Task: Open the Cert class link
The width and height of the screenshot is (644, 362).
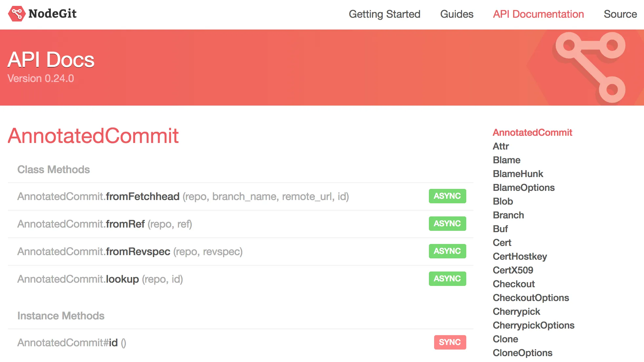Action: pos(502,243)
